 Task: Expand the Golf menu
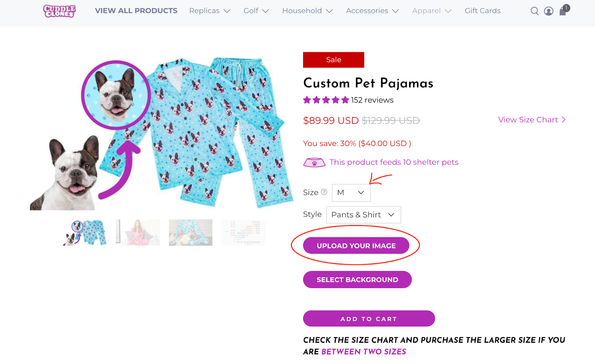coord(256,11)
